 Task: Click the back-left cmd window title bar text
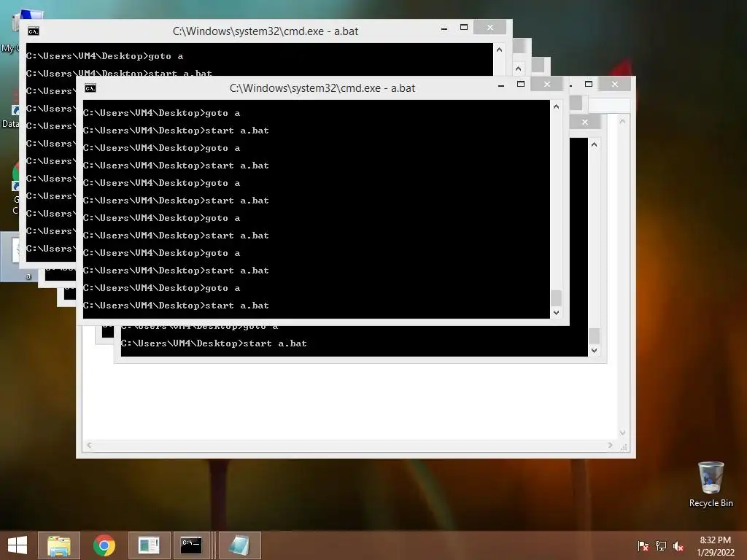point(266,31)
